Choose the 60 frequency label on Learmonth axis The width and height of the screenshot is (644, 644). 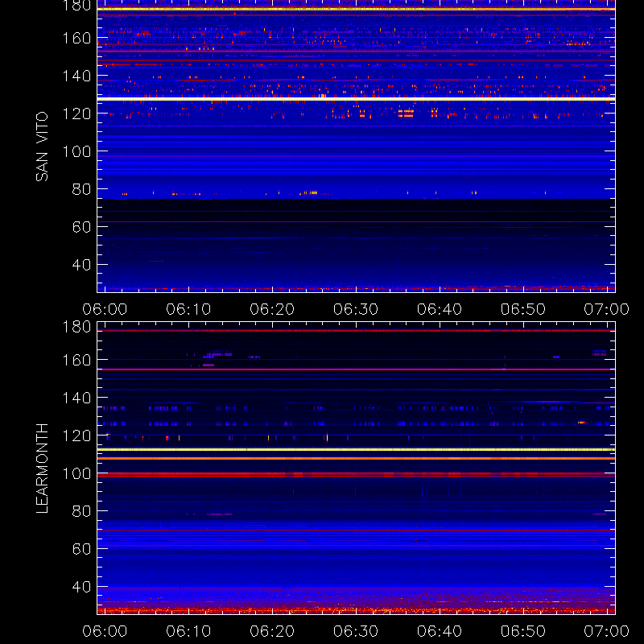tap(81, 549)
